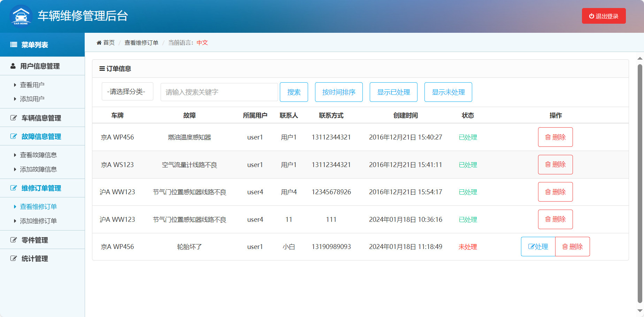Viewport: 644px width, 317px height.
Task: Click the scrollbar down arrow
Action: (640, 310)
